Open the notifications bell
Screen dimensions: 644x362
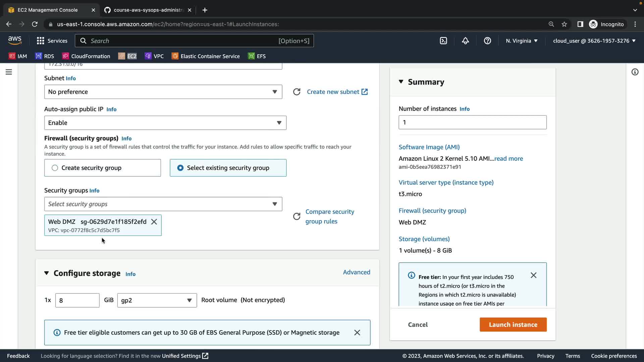pyautogui.click(x=465, y=41)
